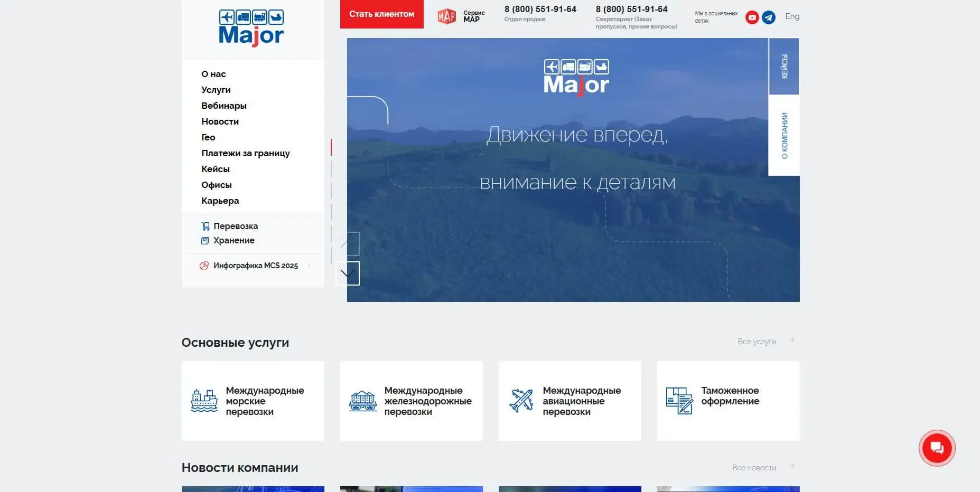This screenshot has height=492, width=980.
Task: Click the red live chat bubble
Action: click(937, 448)
